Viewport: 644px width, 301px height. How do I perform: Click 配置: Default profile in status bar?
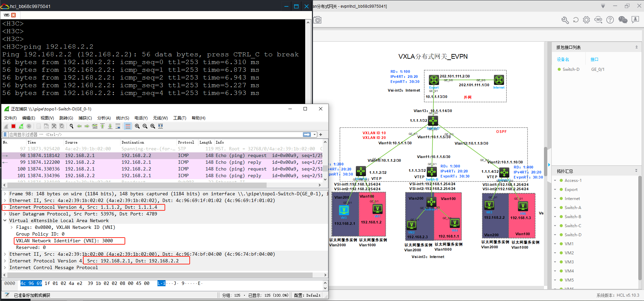(x=307, y=295)
